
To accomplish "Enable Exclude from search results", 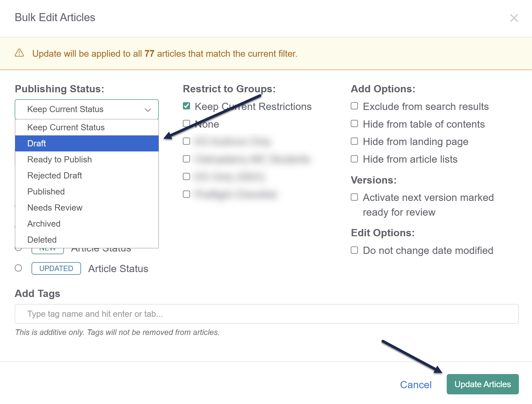I will pos(354,106).
